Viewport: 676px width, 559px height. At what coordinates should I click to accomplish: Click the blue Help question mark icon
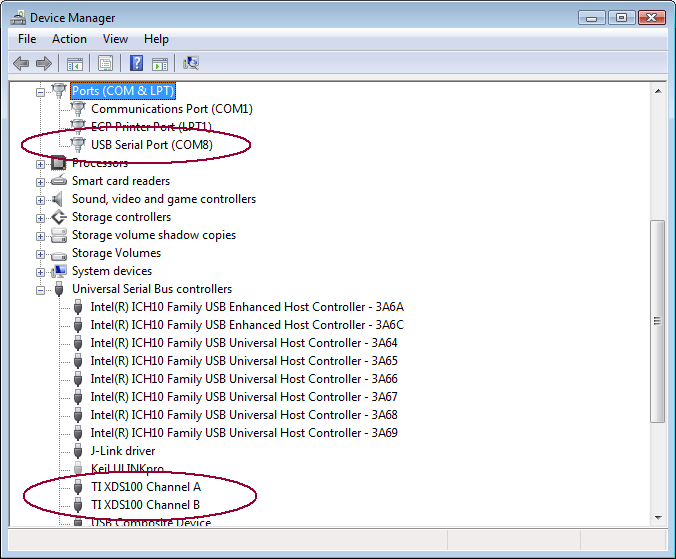tap(137, 63)
